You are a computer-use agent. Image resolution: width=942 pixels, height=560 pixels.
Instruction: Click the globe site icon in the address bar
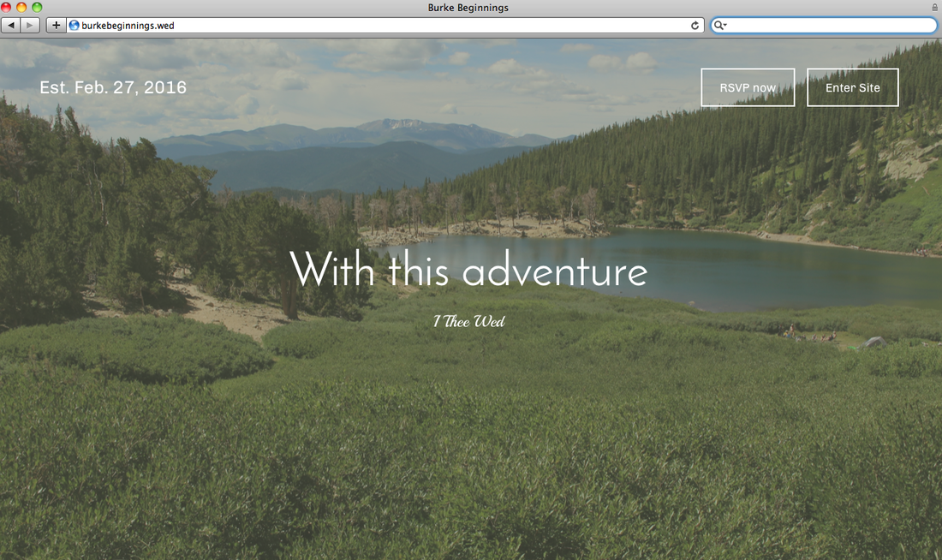pos(74,25)
